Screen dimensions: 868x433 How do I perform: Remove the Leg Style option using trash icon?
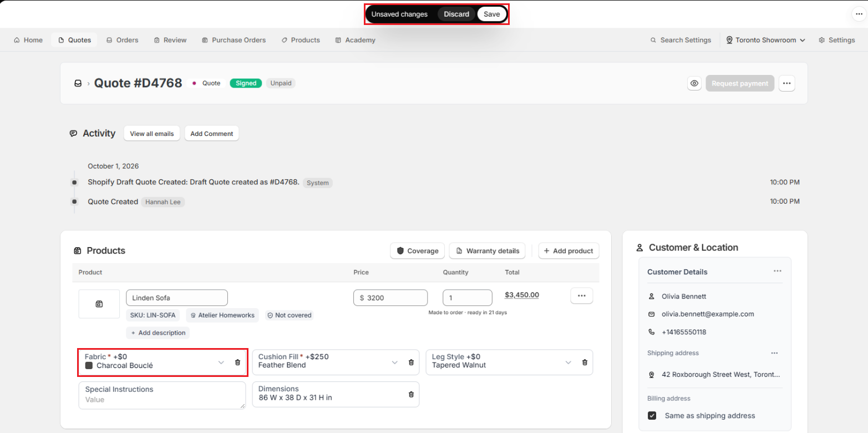point(585,362)
